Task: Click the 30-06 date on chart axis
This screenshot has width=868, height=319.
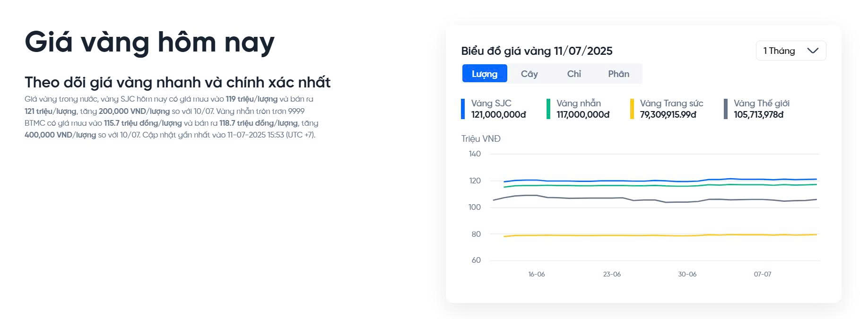Action: [687, 274]
